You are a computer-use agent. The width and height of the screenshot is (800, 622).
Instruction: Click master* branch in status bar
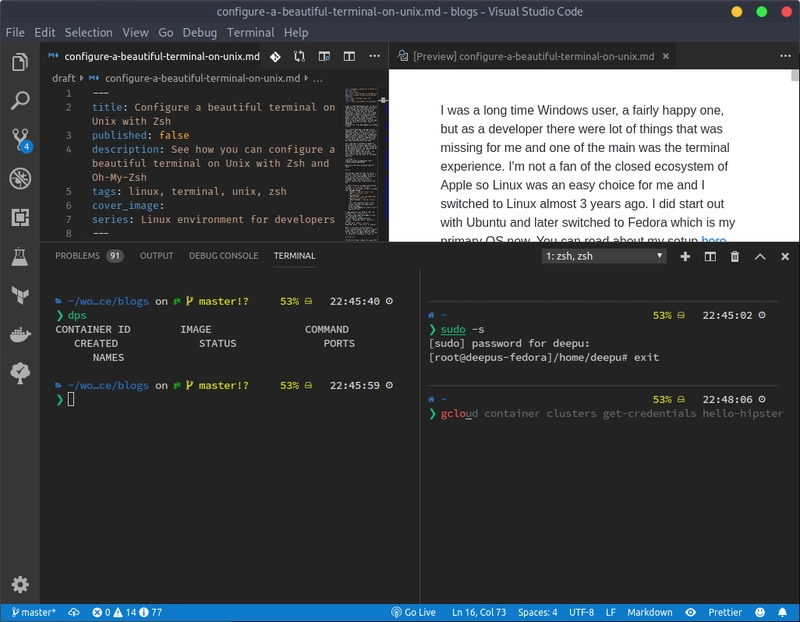(34, 612)
